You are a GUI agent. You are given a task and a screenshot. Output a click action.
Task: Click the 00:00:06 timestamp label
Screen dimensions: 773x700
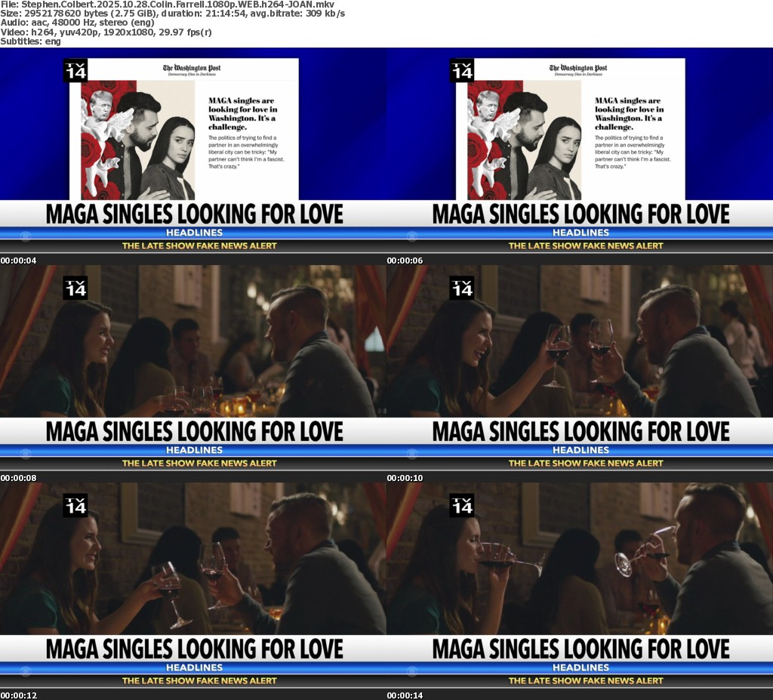coord(405,261)
